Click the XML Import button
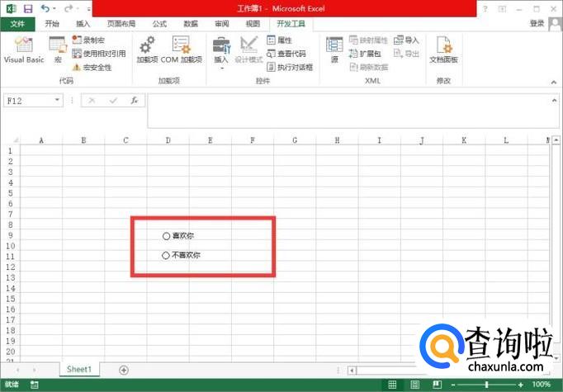The width and height of the screenshot is (563, 392). 406,40
